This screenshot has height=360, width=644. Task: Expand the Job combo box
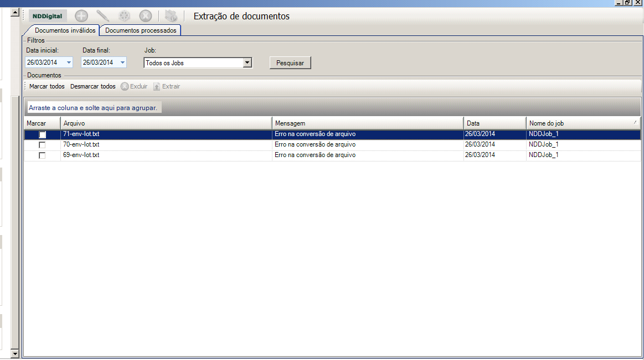coord(247,62)
